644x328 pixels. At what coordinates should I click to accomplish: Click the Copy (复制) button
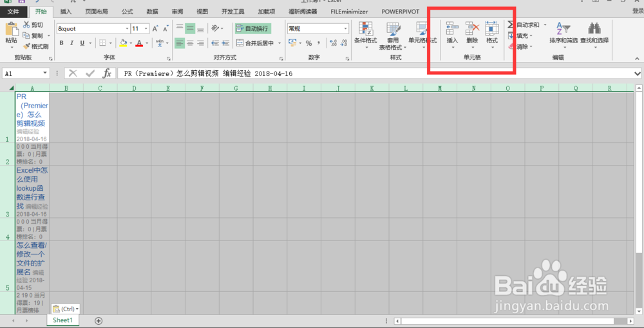tap(33, 35)
